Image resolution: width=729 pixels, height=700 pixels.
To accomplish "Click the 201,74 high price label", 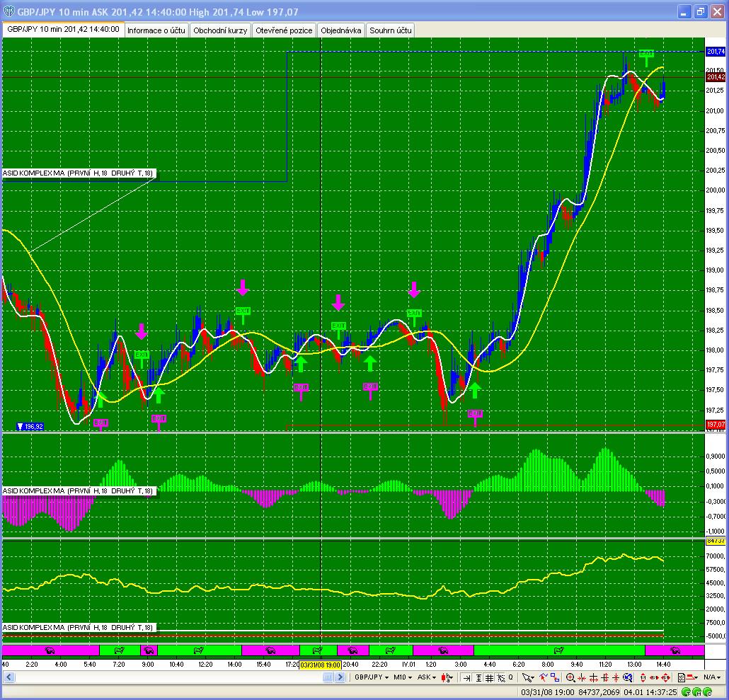I will (x=716, y=52).
